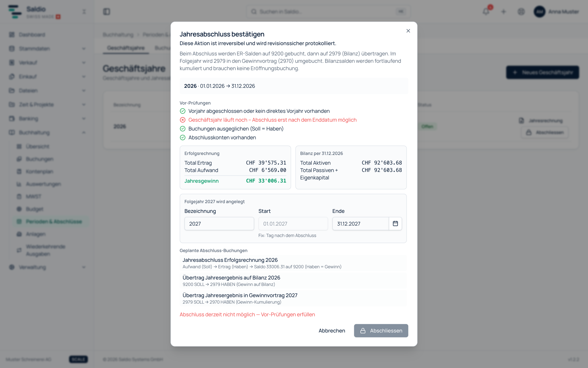Click the plus icon in the top bar
The width and height of the screenshot is (588, 368).
(x=503, y=12)
